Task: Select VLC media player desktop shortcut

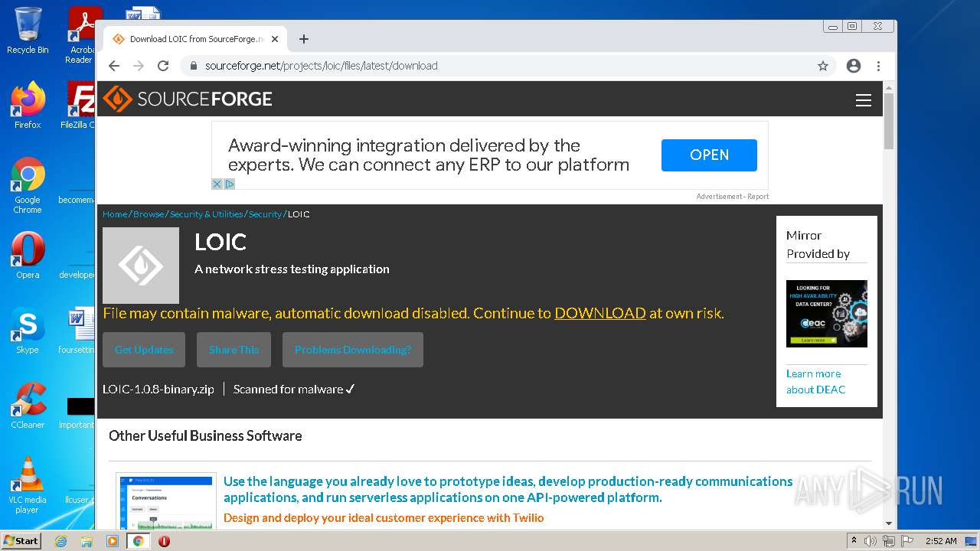Action: (x=28, y=485)
